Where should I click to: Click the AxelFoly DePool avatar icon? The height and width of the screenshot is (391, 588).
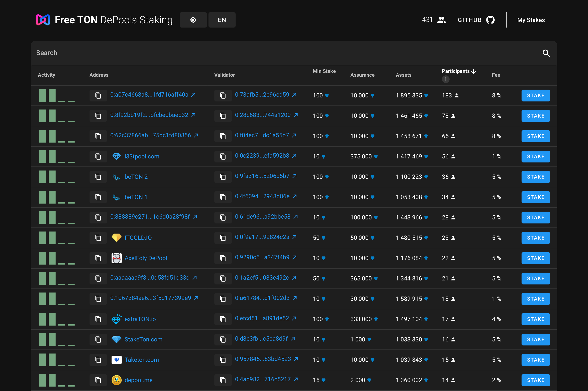[116, 258]
